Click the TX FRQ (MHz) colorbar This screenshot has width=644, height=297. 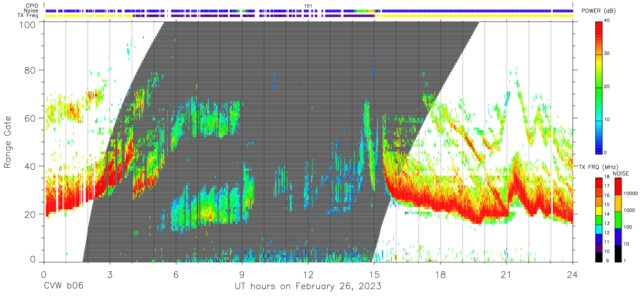599,220
